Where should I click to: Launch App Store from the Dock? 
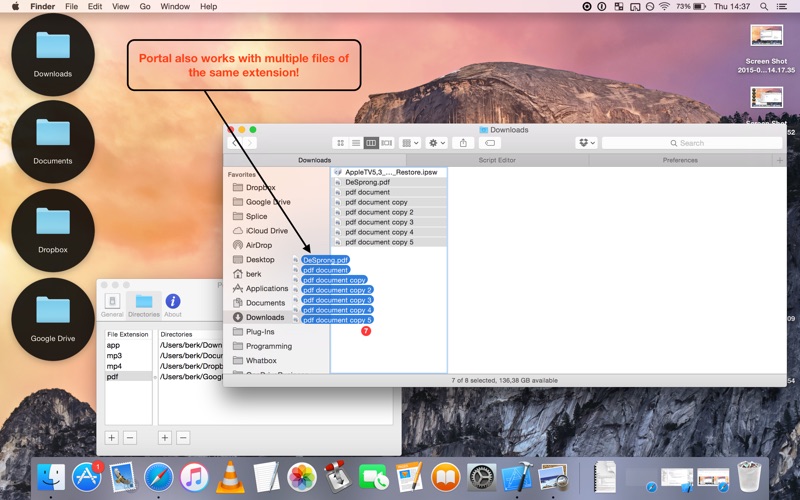coord(87,478)
